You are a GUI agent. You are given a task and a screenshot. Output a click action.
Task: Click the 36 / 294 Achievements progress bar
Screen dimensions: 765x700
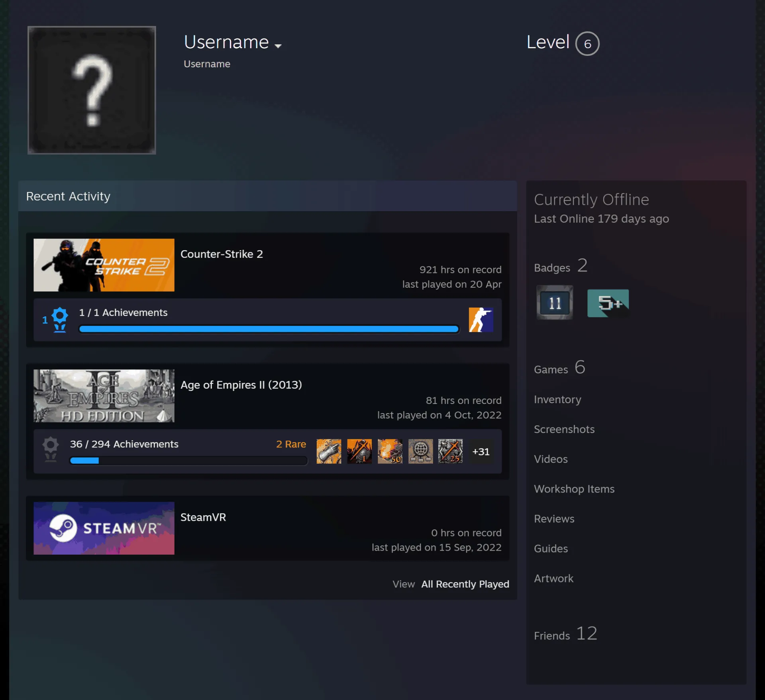coord(188,461)
